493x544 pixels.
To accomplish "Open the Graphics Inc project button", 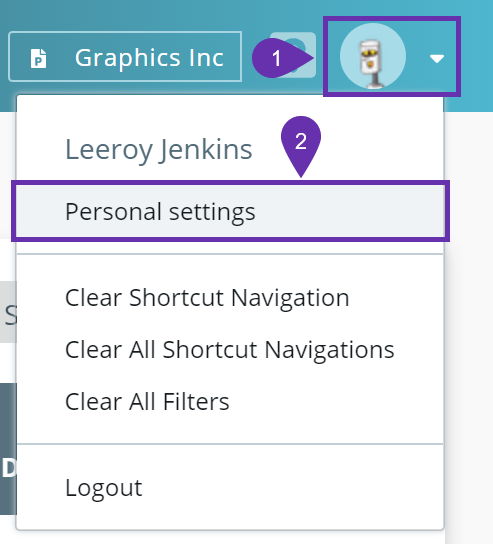I will point(125,57).
